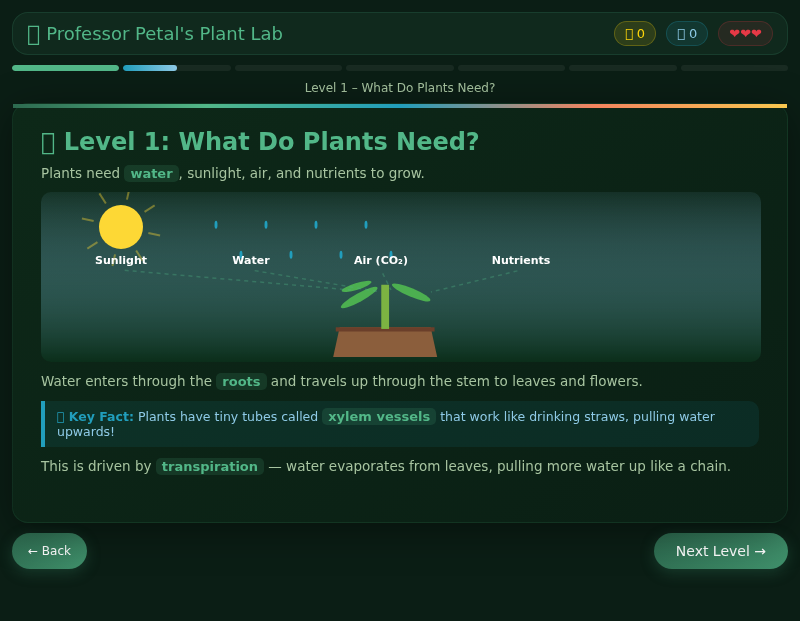Go back using the '← Back' button
The height and width of the screenshot is (621, 800).
(49, 550)
